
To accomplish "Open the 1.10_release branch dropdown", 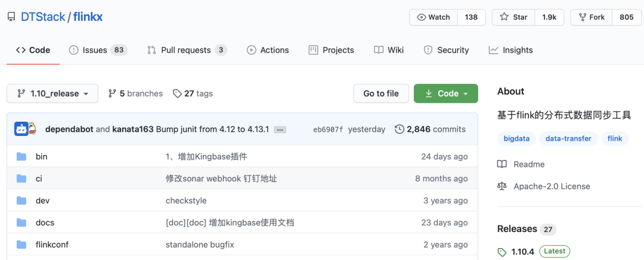I will 52,94.
